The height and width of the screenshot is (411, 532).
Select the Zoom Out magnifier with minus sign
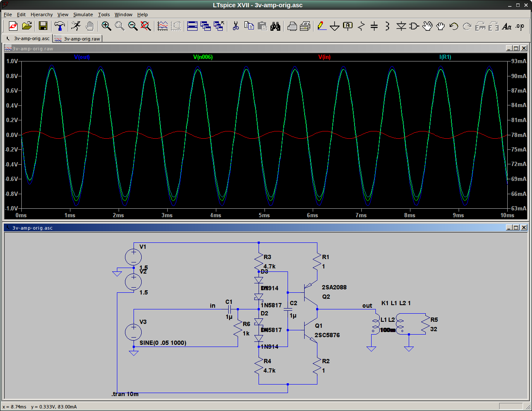(133, 26)
